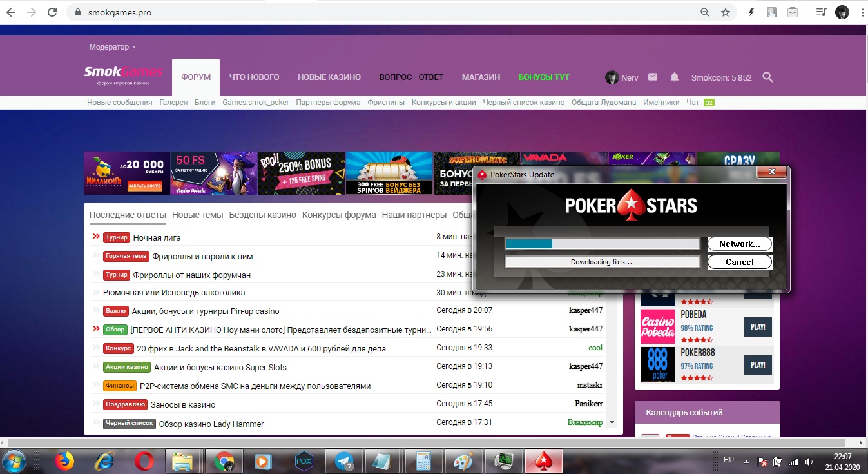Switch to Chrome in the taskbar

pos(224,461)
